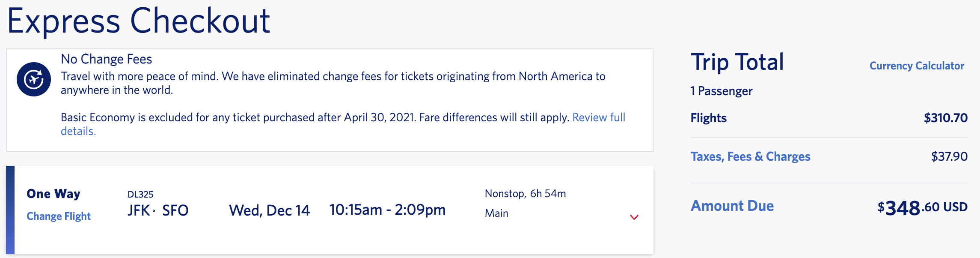Click the Nonstop, 6h 54m duration text
980x258 pixels.
point(526,193)
